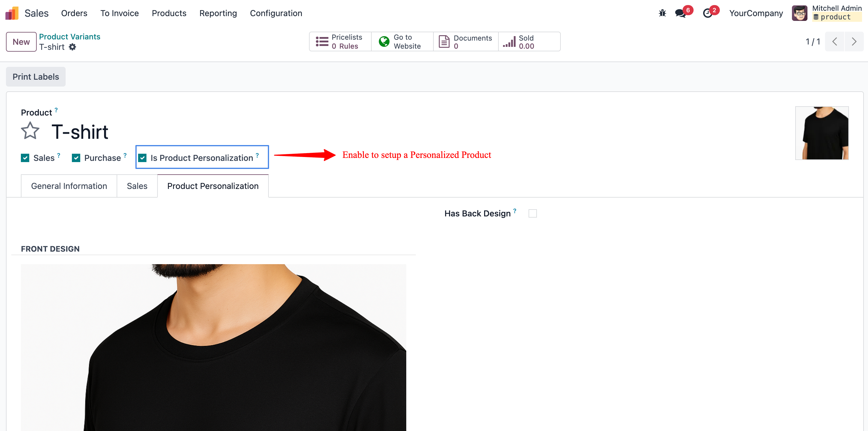Click Has Back Design help question mark
Viewport: 868px width, 431px height.
coord(515,211)
